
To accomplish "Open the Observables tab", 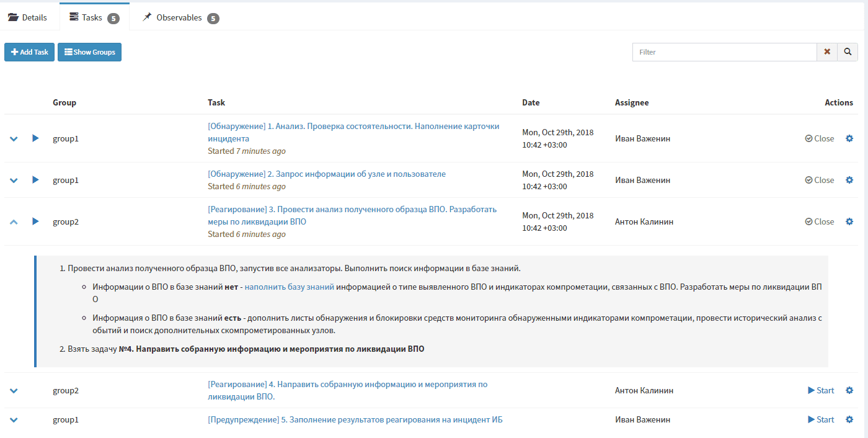I will coord(180,17).
